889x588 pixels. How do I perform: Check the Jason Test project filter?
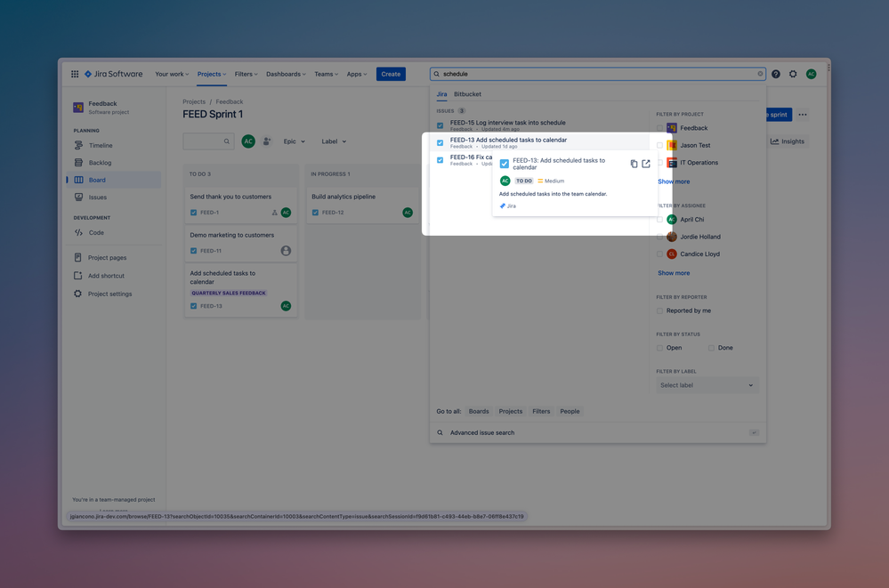tap(659, 145)
